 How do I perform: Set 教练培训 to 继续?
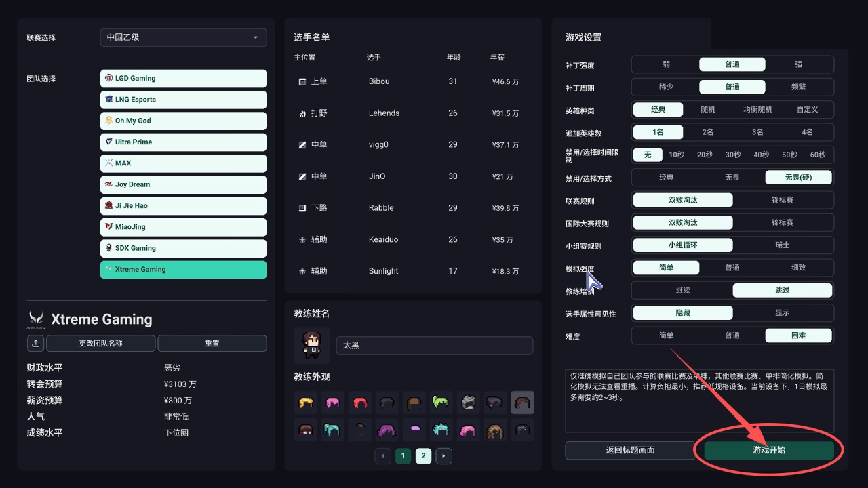point(683,290)
